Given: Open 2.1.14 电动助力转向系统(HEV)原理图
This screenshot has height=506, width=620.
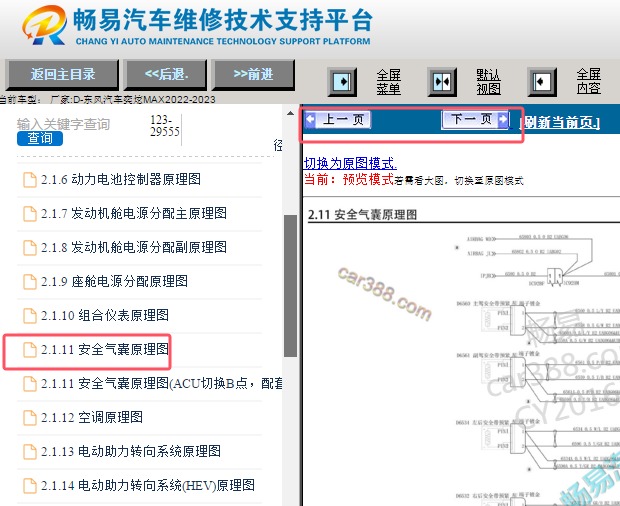Looking at the screenshot, I should pos(147,485).
